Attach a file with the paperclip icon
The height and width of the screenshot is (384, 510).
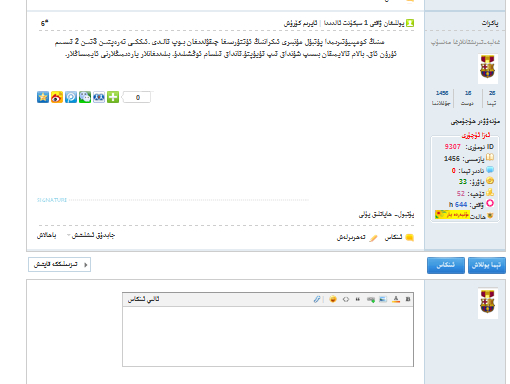click(317, 299)
